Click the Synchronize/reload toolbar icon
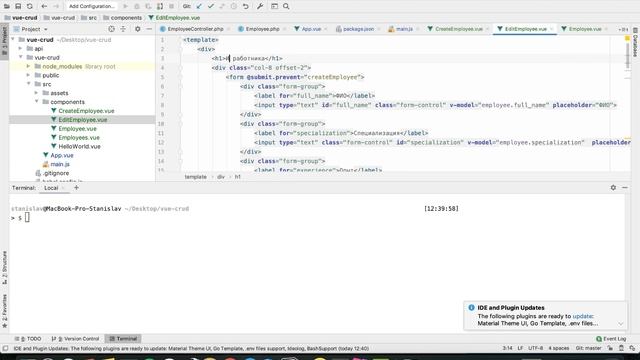 (30, 6)
